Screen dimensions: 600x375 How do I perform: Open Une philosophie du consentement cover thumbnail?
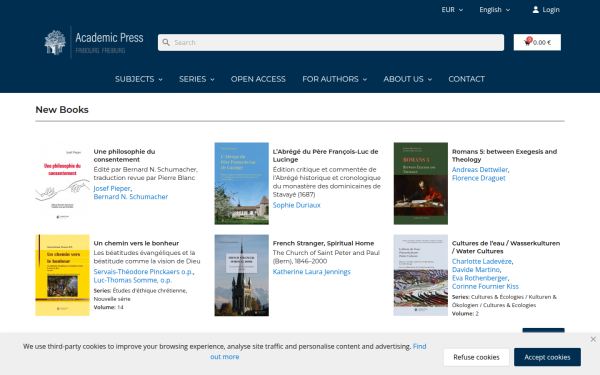click(62, 183)
